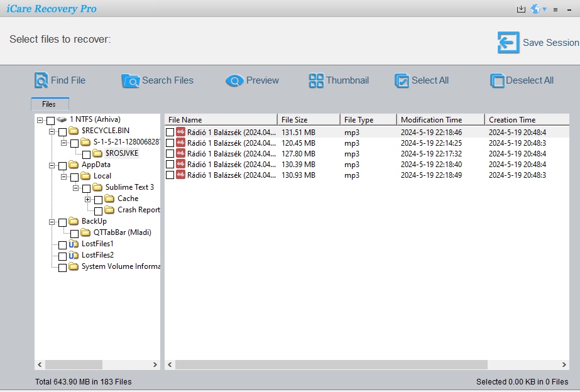Click the Find File label
The height and width of the screenshot is (392, 580).
coord(68,80)
